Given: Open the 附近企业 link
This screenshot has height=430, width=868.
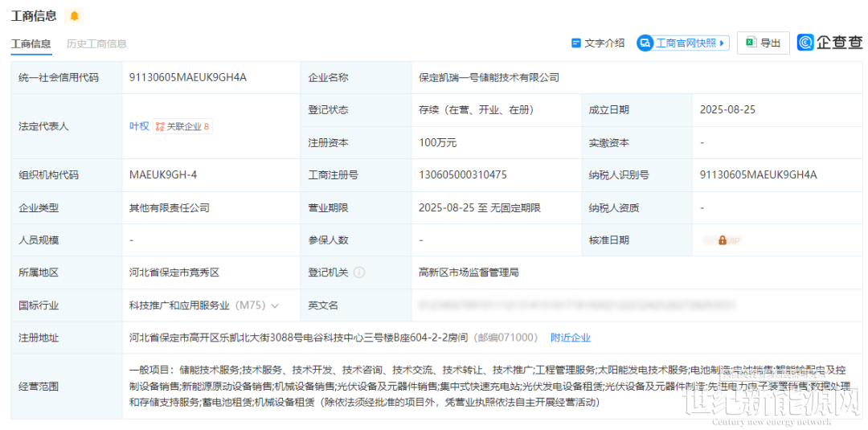Looking at the screenshot, I should (570, 338).
